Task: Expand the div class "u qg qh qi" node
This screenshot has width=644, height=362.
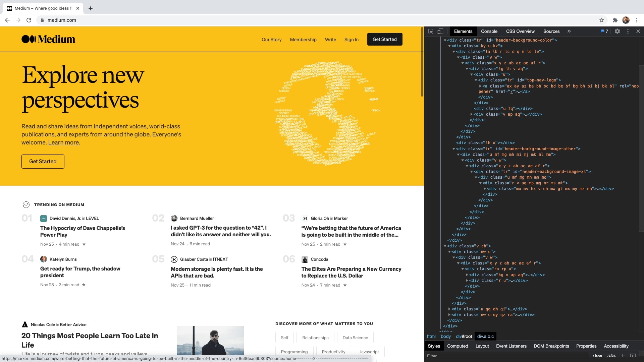Action: pos(449,309)
